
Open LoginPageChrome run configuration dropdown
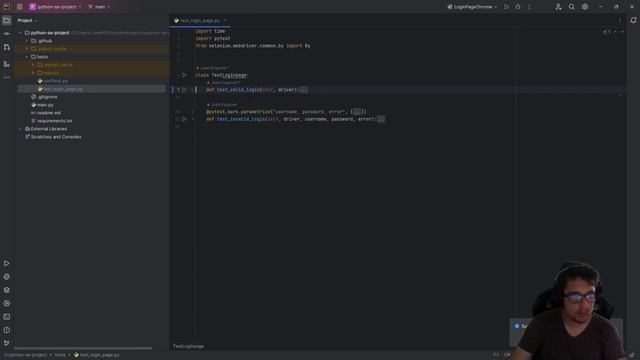pyautogui.click(x=472, y=7)
